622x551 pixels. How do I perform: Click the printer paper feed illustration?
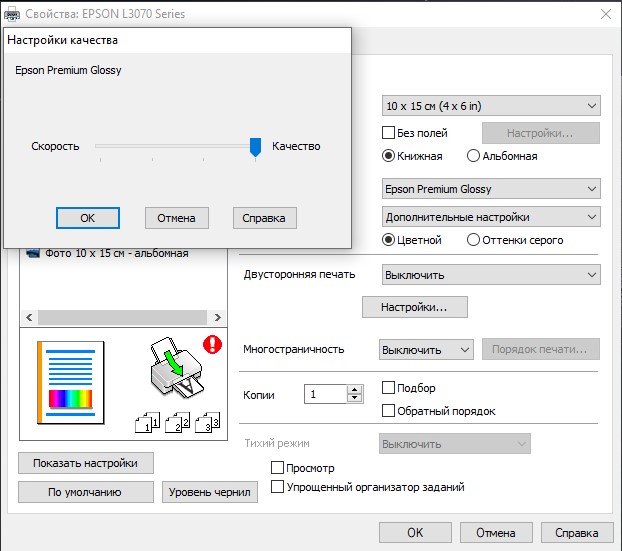coord(177,367)
